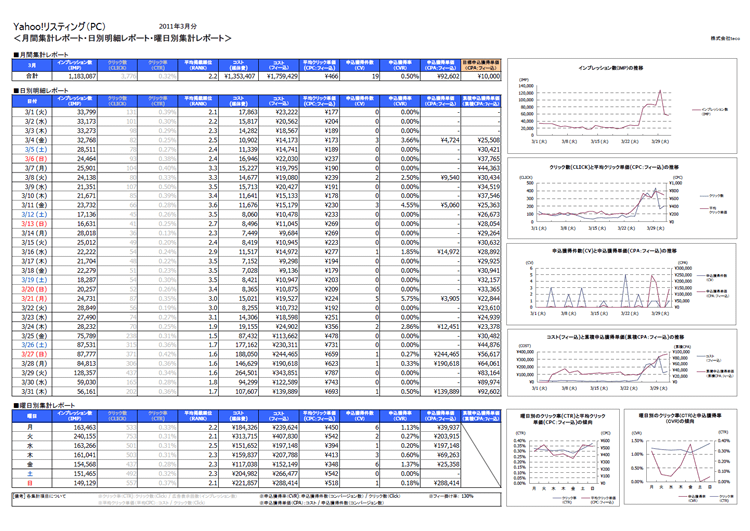Image resolution: width=750 pixels, height=531 pixels.
Task: Click the impressions value 87,777
Action: tap(75, 354)
